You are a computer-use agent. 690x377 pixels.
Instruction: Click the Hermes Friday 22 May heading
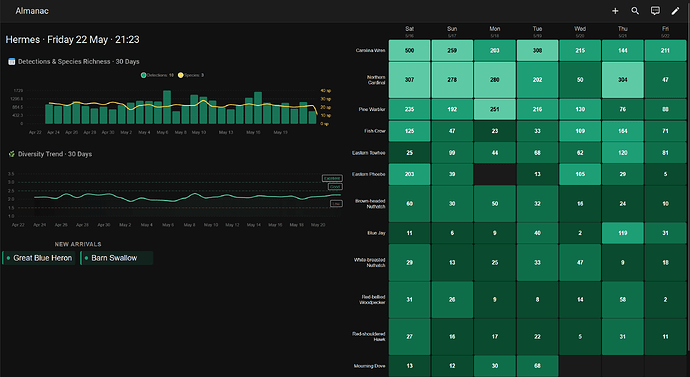coord(73,40)
